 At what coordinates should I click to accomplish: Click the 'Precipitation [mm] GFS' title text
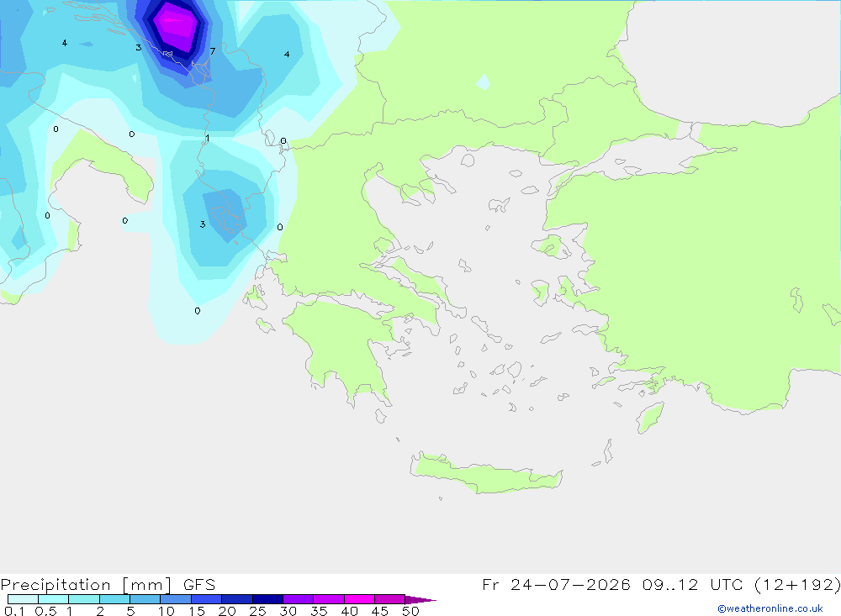(x=108, y=584)
